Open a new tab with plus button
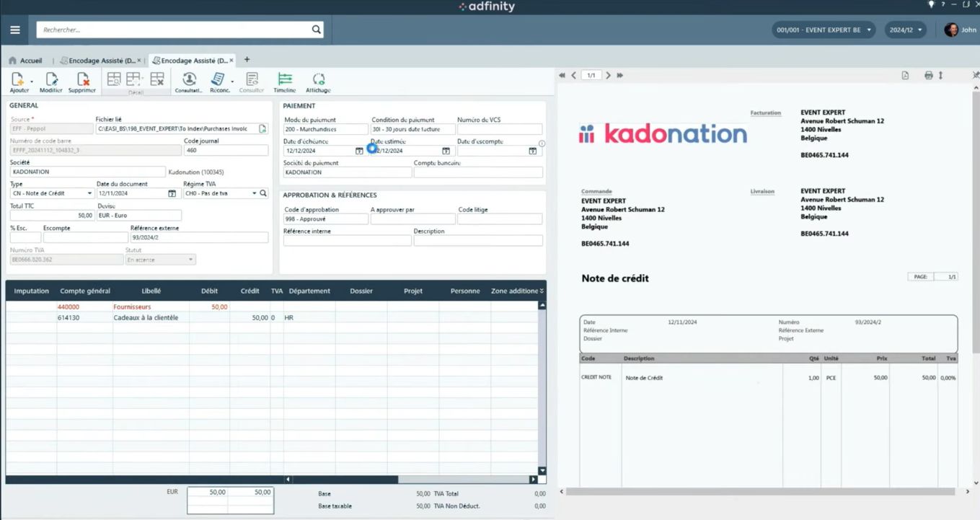This screenshot has width=980, height=520. coord(247,60)
